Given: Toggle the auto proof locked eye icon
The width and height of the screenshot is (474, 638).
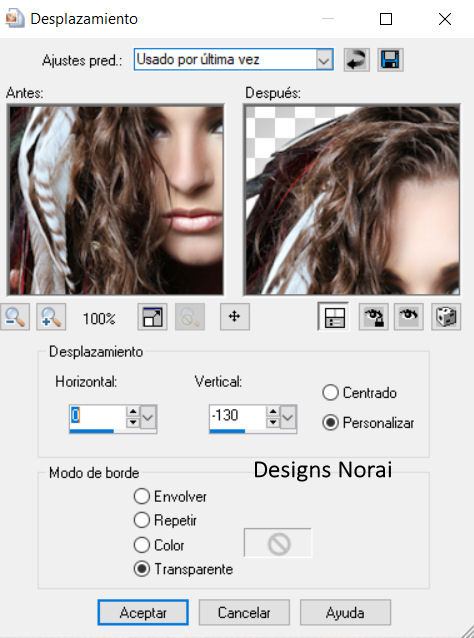Looking at the screenshot, I should click(x=374, y=317).
